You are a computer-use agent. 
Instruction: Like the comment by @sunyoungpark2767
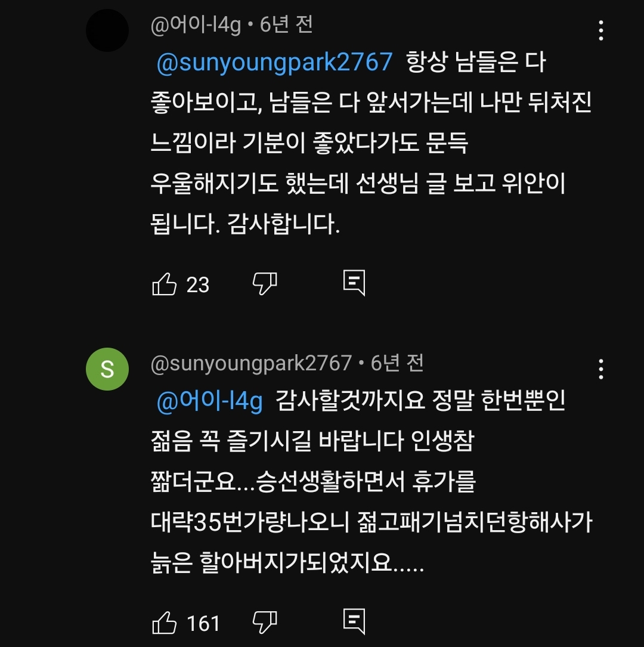[164, 622]
